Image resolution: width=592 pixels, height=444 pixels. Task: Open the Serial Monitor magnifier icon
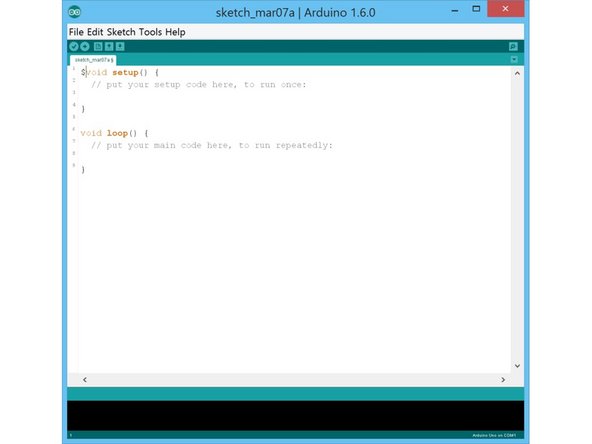click(513, 46)
